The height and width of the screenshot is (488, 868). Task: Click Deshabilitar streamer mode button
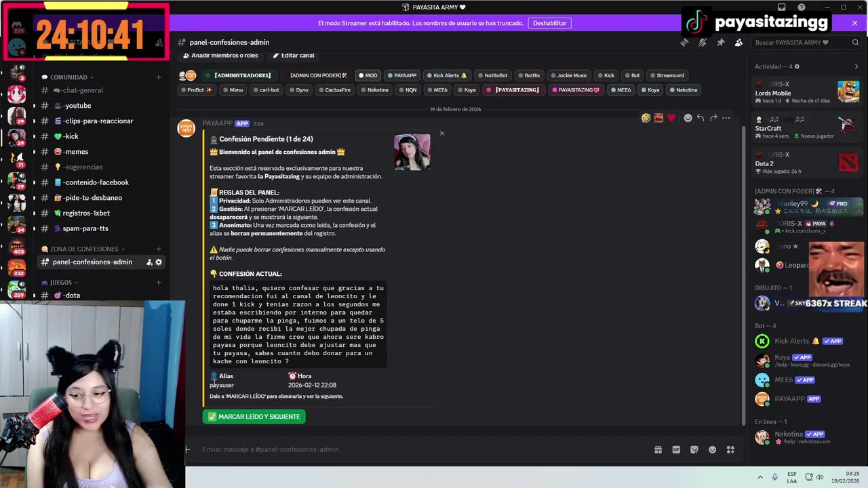549,23
